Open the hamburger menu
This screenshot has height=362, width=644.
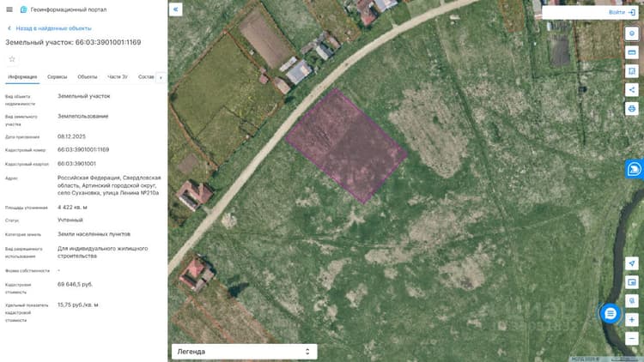click(x=9, y=9)
